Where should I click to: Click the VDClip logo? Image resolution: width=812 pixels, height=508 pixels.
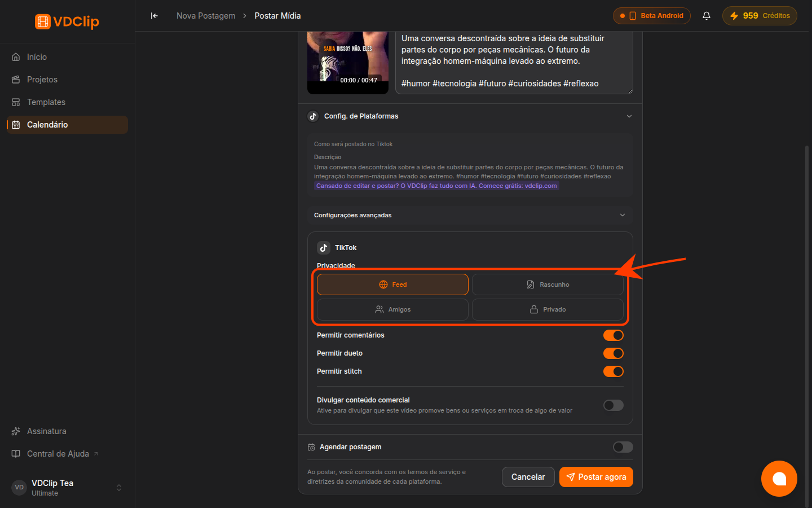click(x=67, y=21)
